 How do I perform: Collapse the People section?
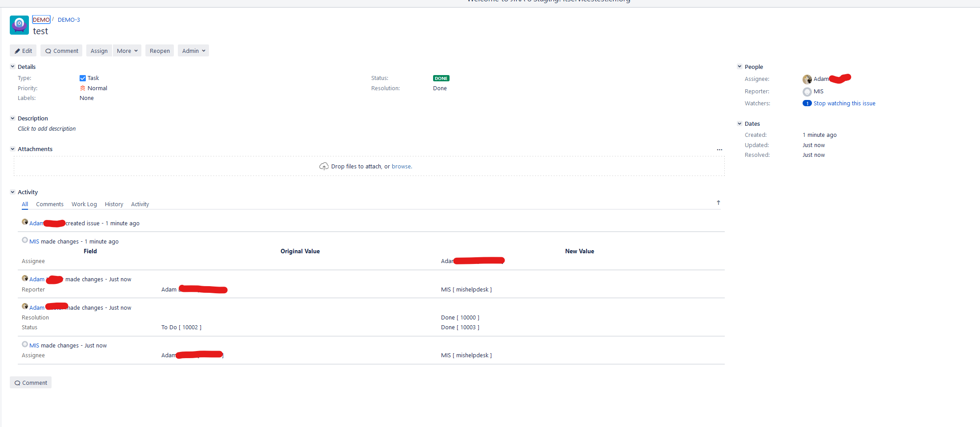point(739,67)
